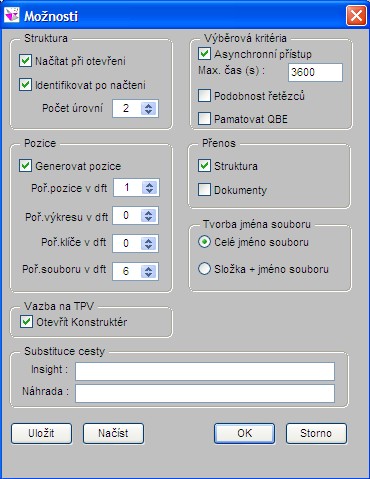Click the application icon in the title bar
The height and width of the screenshot is (479, 370).
click(12, 16)
